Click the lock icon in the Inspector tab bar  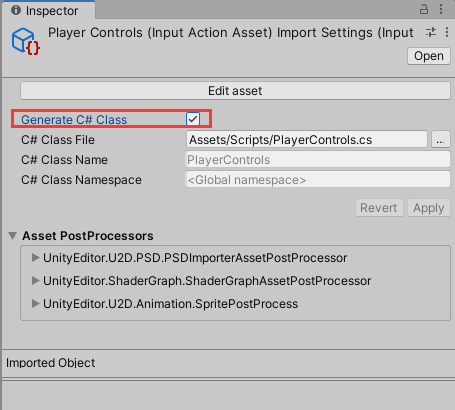click(424, 9)
